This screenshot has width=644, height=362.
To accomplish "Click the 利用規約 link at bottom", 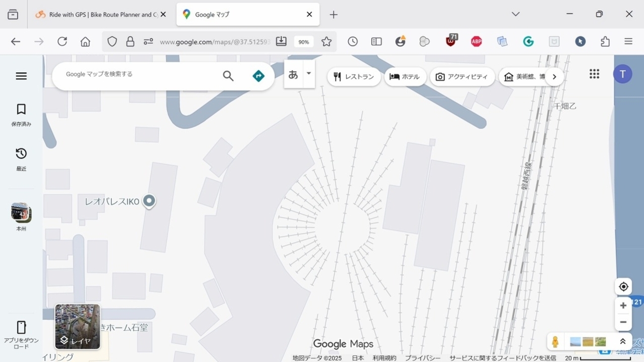I will click(384, 358).
